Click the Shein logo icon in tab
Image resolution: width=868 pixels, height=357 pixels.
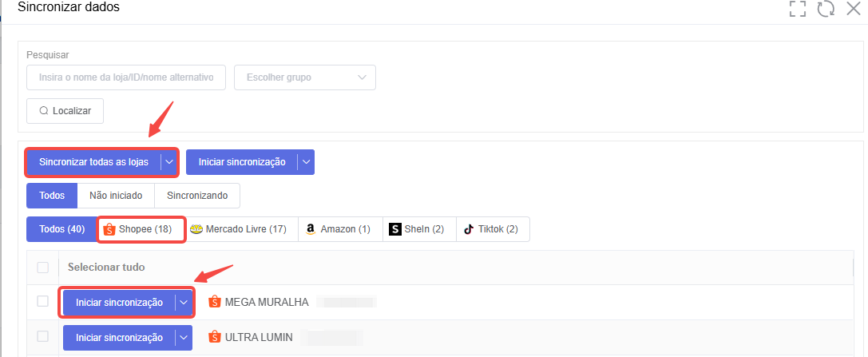point(394,229)
